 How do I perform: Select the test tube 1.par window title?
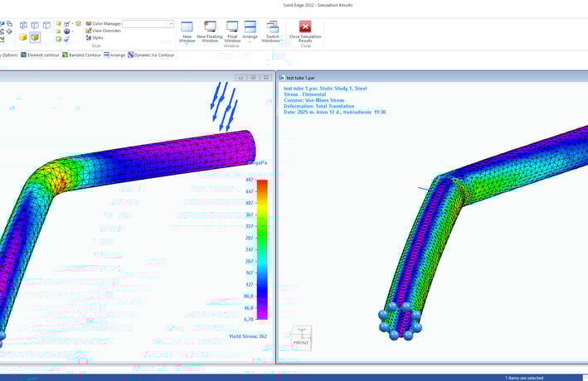(x=300, y=78)
